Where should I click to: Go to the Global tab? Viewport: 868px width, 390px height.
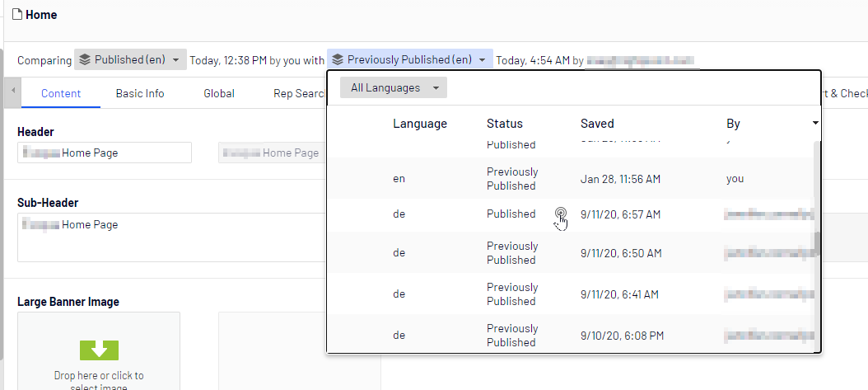pos(219,93)
